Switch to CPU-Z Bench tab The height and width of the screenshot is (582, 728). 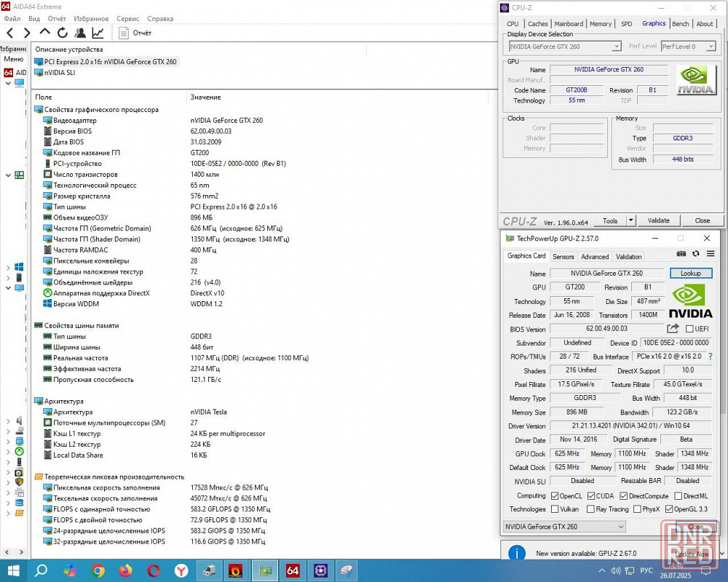(x=680, y=24)
